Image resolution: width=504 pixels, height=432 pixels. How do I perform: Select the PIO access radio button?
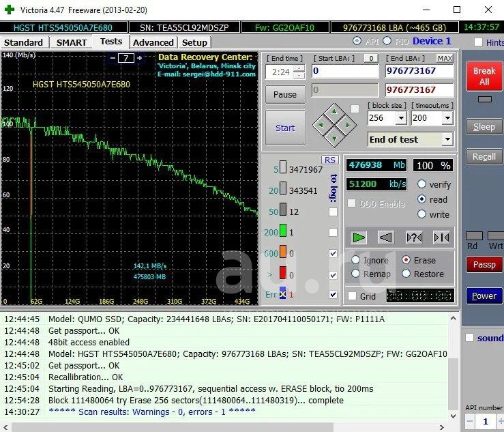[387, 41]
